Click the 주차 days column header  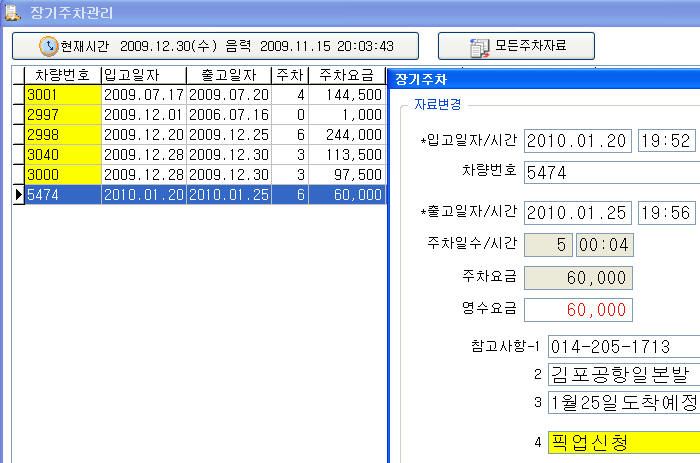tap(290, 75)
